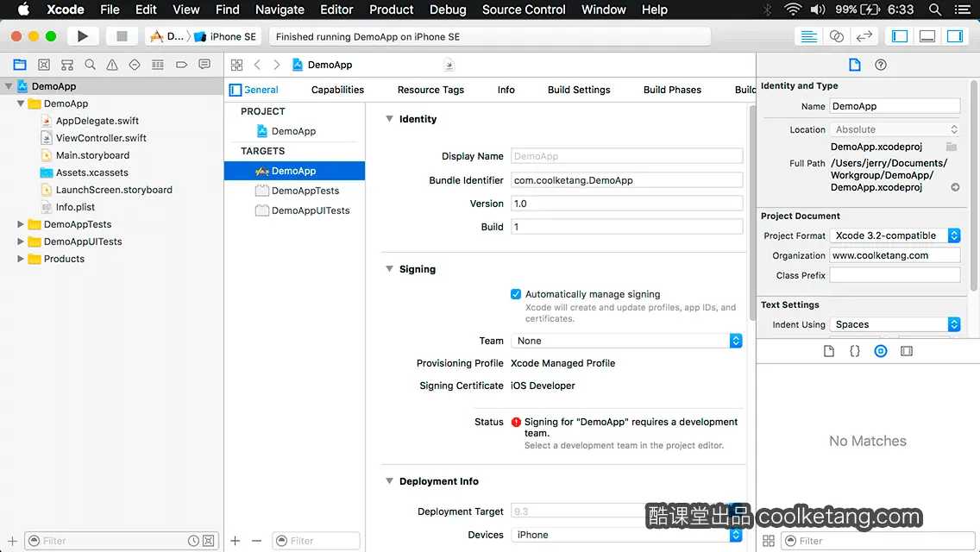Switch to the Version editor

click(864, 36)
